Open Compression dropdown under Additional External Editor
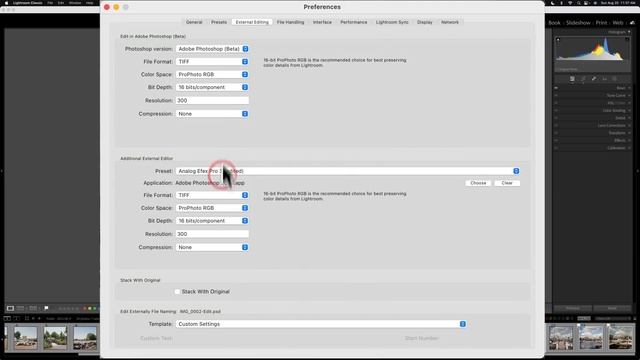The image size is (640, 360). click(212, 247)
